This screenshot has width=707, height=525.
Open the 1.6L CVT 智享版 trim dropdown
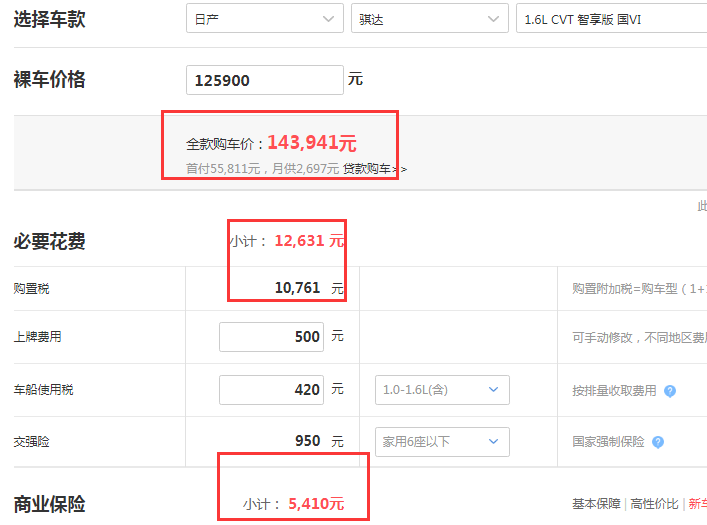(611, 18)
